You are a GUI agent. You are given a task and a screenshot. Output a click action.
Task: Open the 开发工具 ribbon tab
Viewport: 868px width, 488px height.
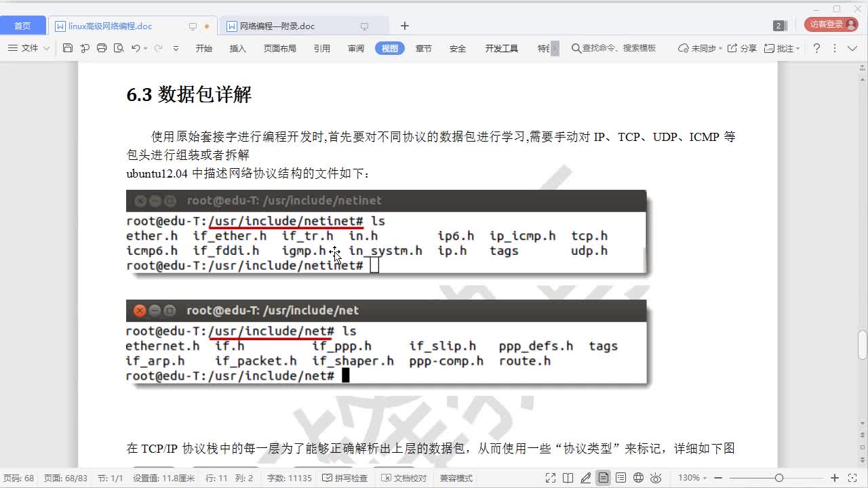(502, 48)
